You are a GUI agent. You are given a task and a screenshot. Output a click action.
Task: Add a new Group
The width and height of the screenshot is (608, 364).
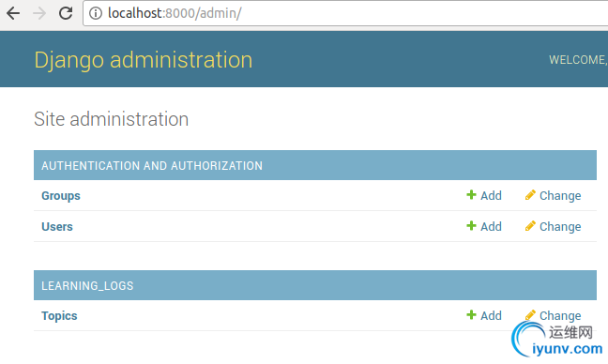point(491,195)
